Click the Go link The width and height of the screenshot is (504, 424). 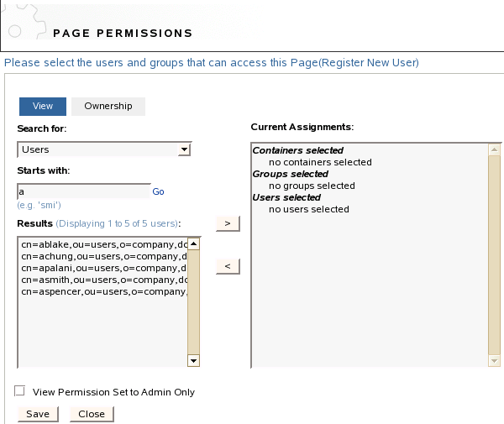[x=158, y=191]
